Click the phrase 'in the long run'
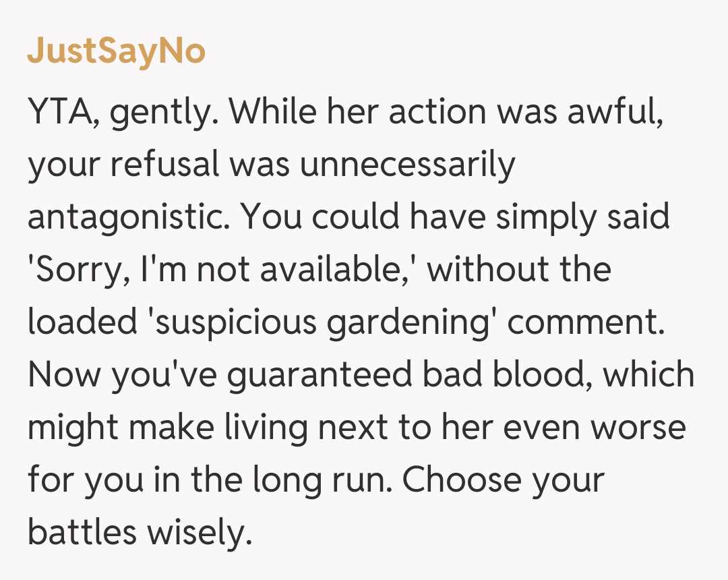This screenshot has height=580, width=728. [274, 480]
